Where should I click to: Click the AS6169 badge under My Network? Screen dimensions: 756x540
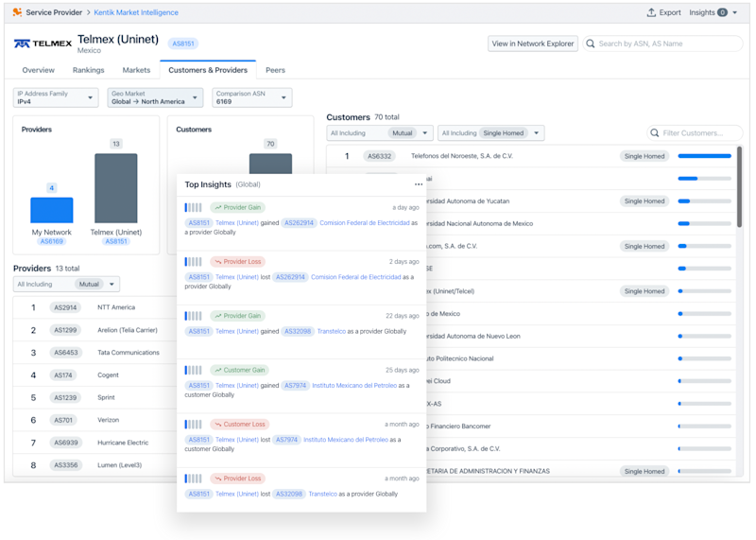(52, 241)
